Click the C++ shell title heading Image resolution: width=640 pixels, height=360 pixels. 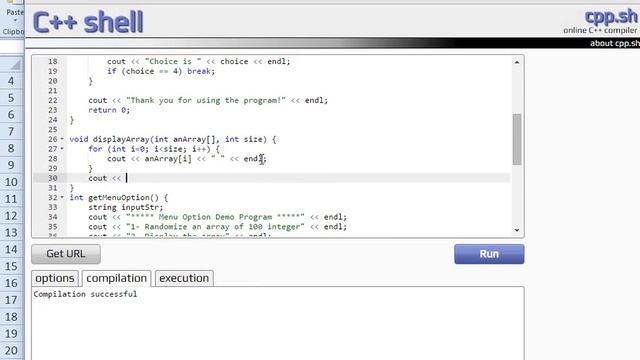88,22
